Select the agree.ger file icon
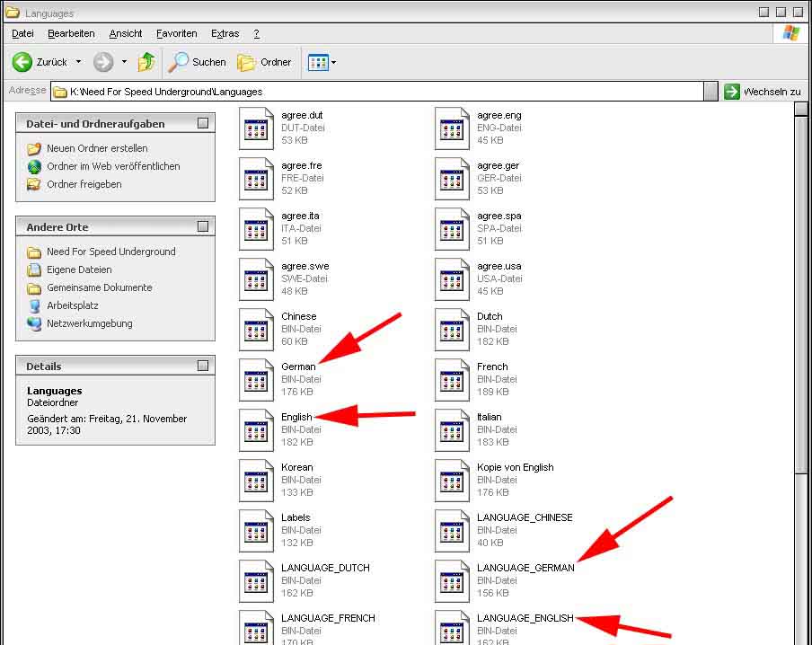 pyautogui.click(x=452, y=178)
